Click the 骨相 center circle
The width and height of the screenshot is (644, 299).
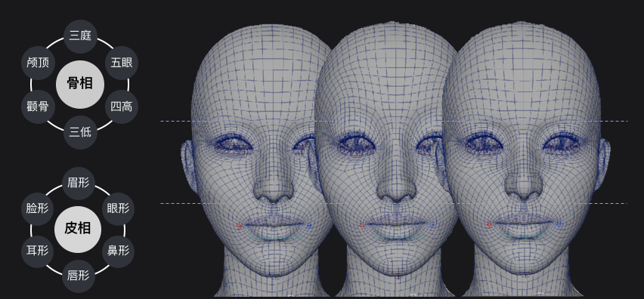pos(80,84)
